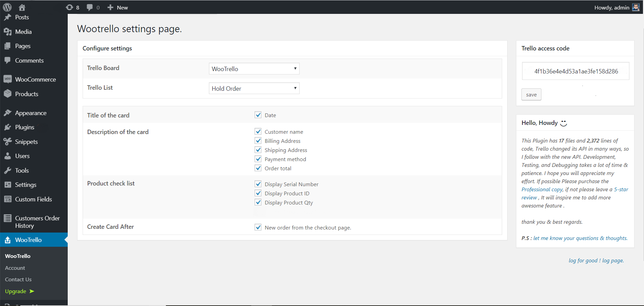Image resolution: width=644 pixels, height=306 pixels.
Task: Toggle Display Serial Number checkbox
Action: [258, 184]
